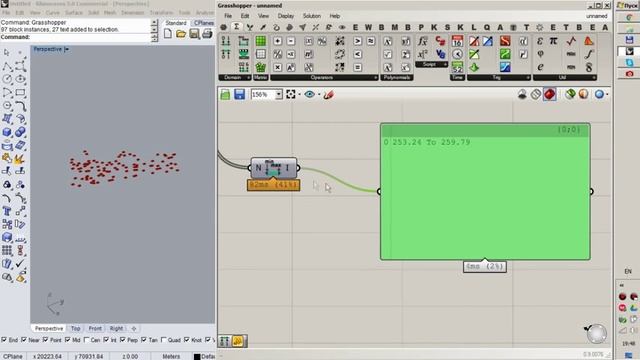Toggle the Near osnap checkbox
Viewport: 640px width, 360px height.
[24, 340]
